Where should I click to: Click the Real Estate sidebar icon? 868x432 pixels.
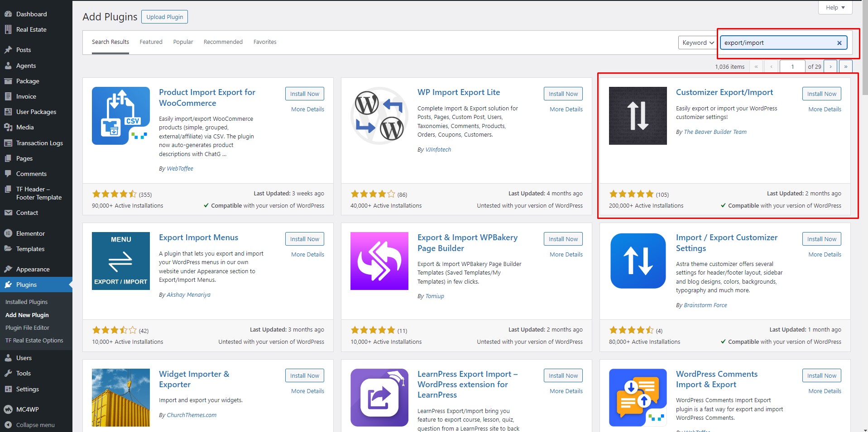(8, 29)
